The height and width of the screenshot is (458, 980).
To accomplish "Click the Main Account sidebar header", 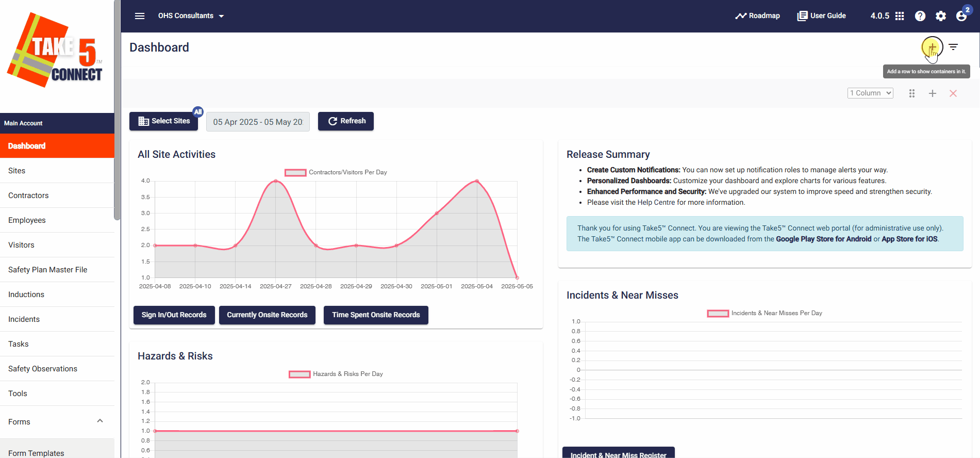I will click(x=57, y=123).
